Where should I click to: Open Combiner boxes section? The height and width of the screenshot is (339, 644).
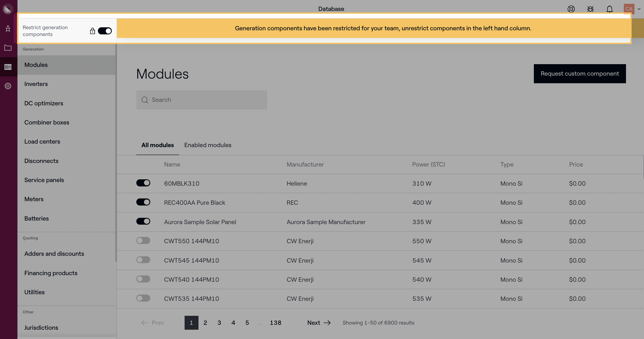pyautogui.click(x=67, y=122)
